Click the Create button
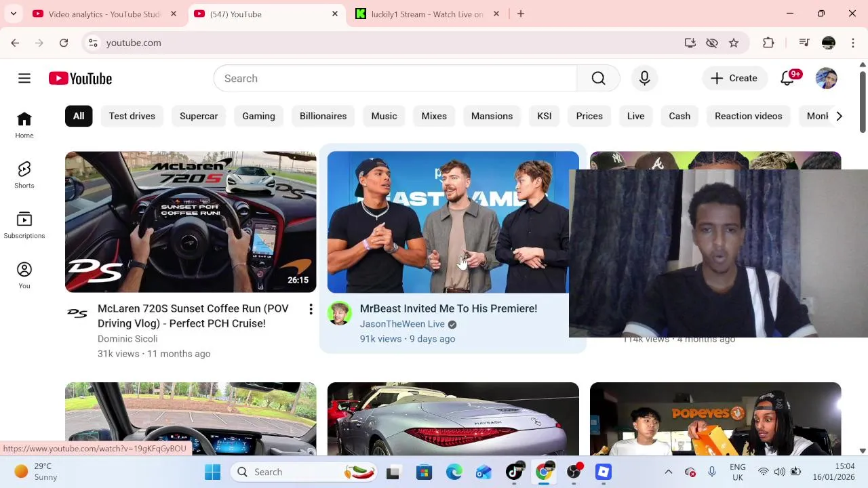The width and height of the screenshot is (868, 488). click(734, 79)
